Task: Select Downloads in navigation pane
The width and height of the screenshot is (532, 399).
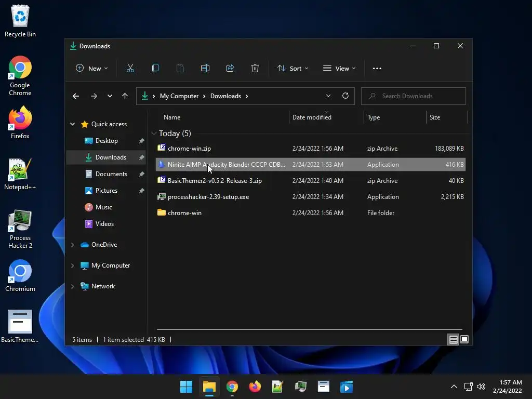Action: (x=107, y=157)
